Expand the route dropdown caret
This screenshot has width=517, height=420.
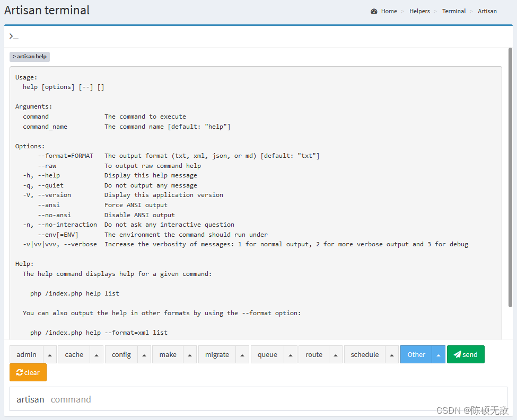pyautogui.click(x=336, y=355)
